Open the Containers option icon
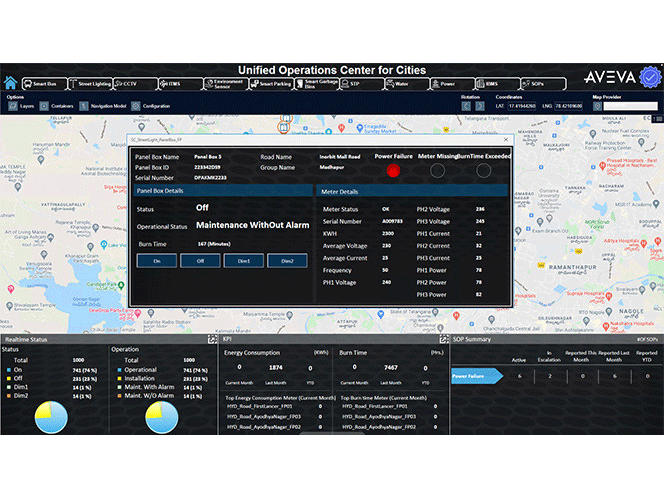The height and width of the screenshot is (498, 664). [x=45, y=105]
